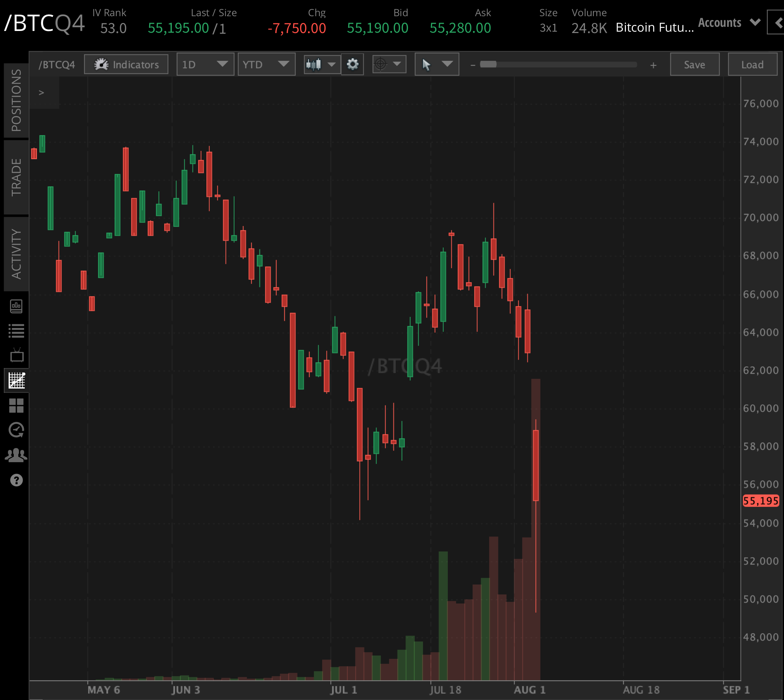Open the 1D timeframe dropdown
This screenshot has height=700, width=784.
click(x=205, y=64)
